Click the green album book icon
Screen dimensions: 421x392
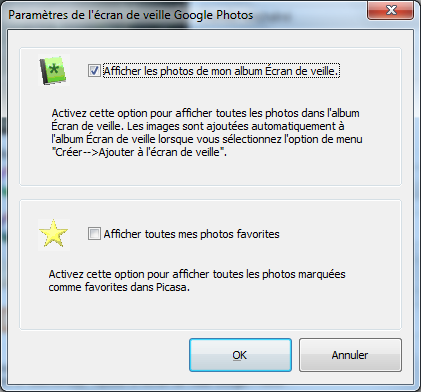coord(54,70)
